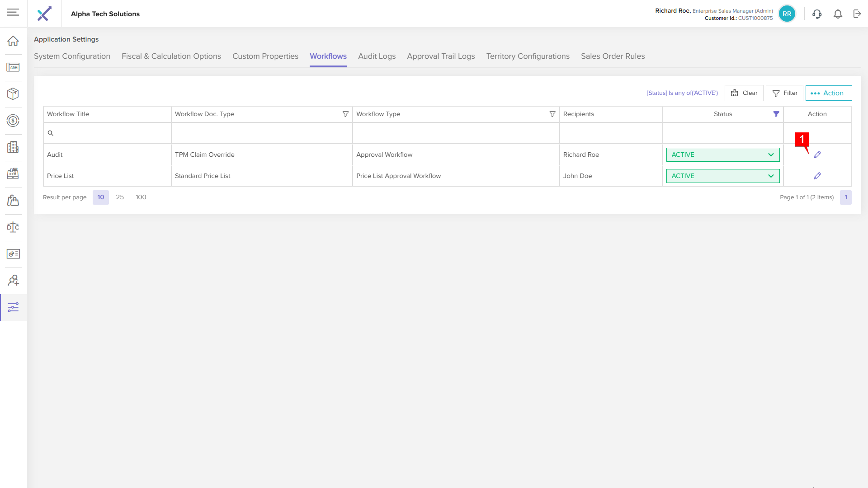
Task: Click the logout icon in header
Action: (857, 14)
